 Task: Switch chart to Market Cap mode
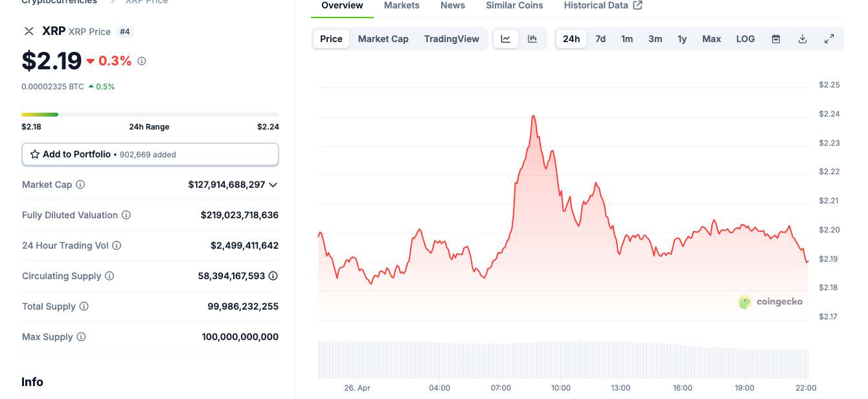[x=383, y=39]
